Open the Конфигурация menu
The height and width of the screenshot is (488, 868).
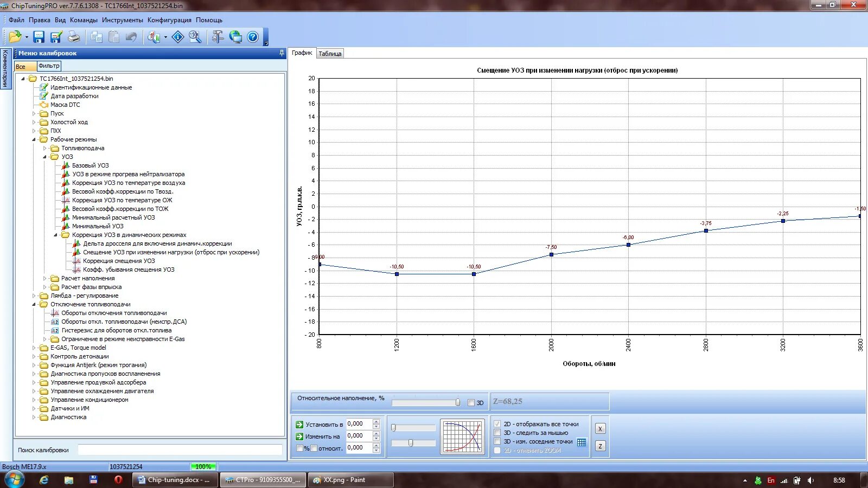coord(169,20)
